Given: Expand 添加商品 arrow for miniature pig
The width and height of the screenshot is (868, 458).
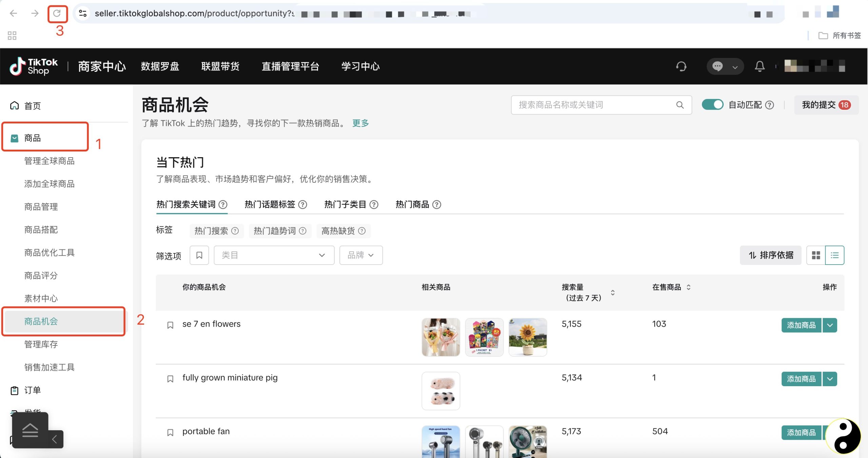Looking at the screenshot, I should click(x=830, y=379).
